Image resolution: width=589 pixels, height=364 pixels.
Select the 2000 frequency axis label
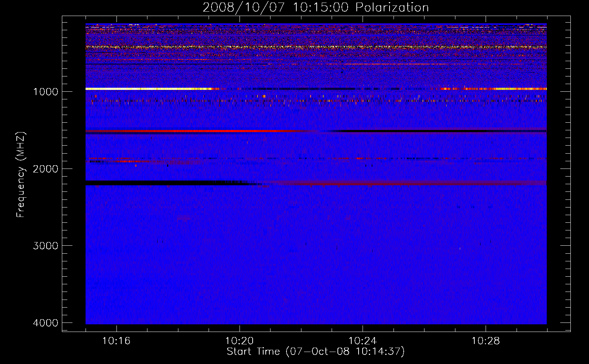[x=46, y=169]
